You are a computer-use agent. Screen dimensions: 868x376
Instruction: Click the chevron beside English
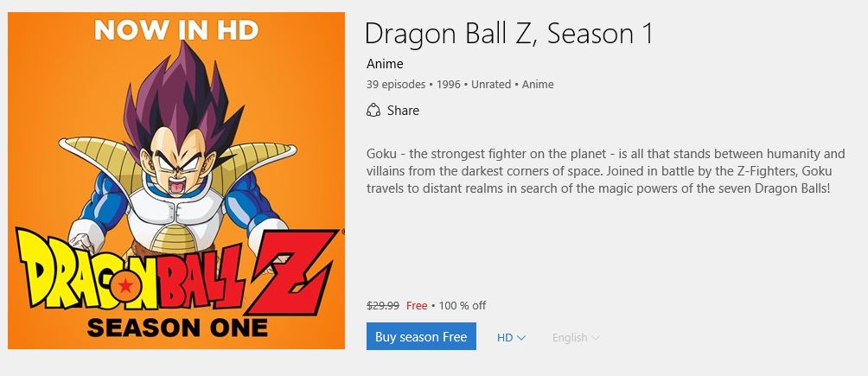(x=596, y=338)
